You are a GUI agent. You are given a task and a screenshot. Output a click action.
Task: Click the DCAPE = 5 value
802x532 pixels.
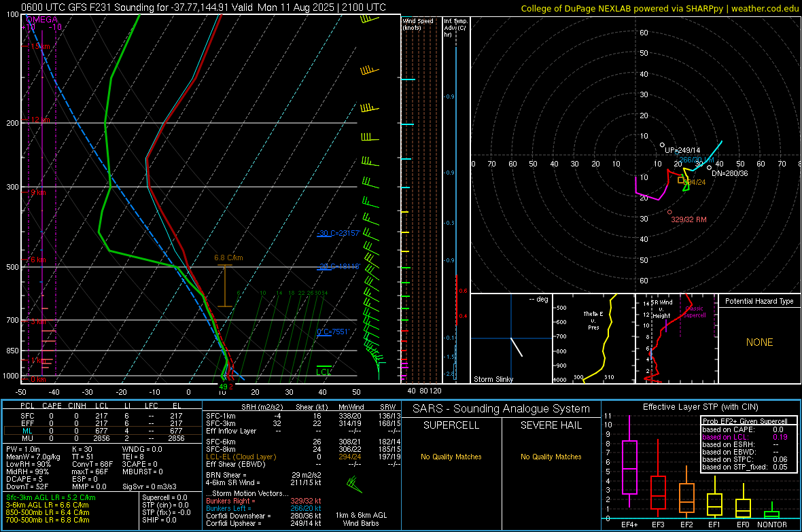pyautogui.click(x=24, y=479)
